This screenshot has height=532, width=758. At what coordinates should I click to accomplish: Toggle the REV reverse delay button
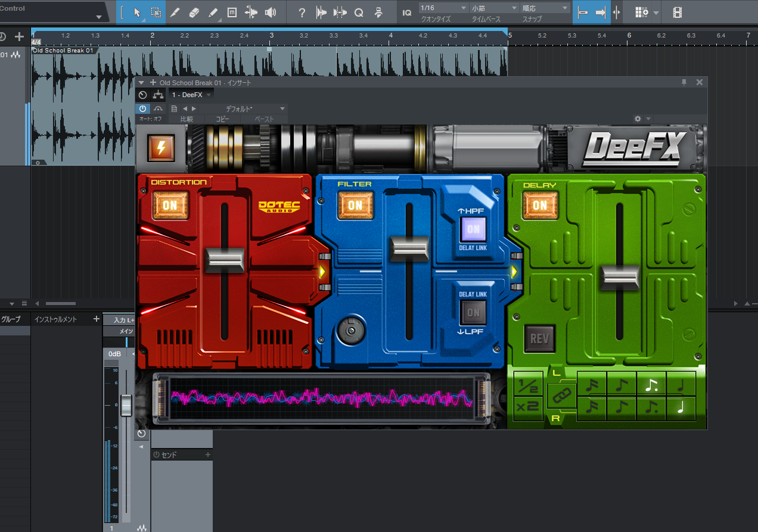539,338
